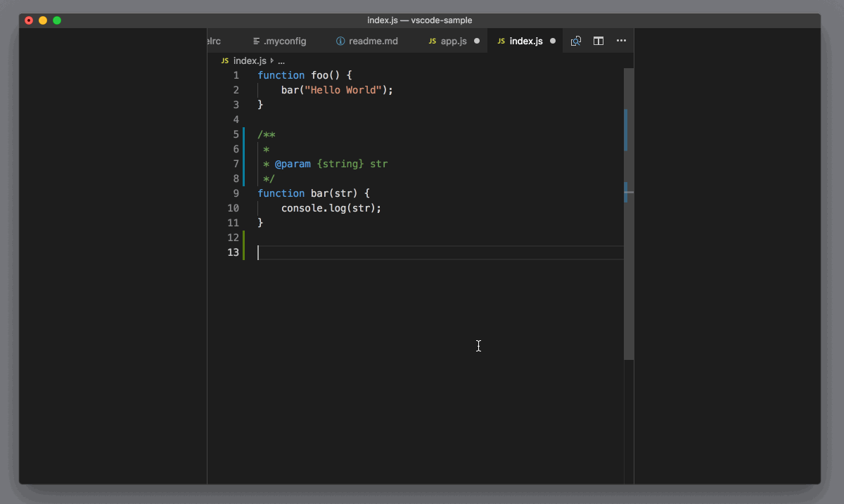Switch to the .myconfig tab

click(x=279, y=41)
